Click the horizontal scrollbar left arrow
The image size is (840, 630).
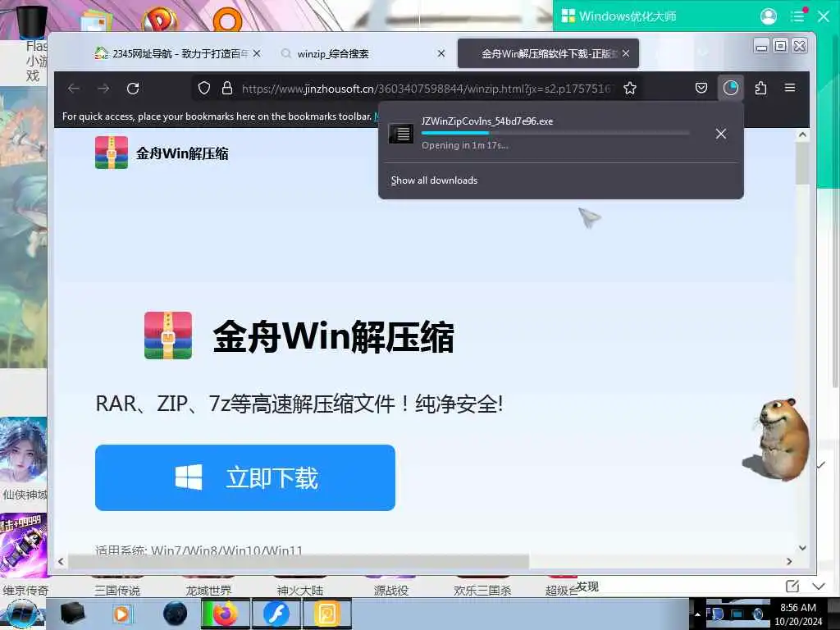[61, 561]
